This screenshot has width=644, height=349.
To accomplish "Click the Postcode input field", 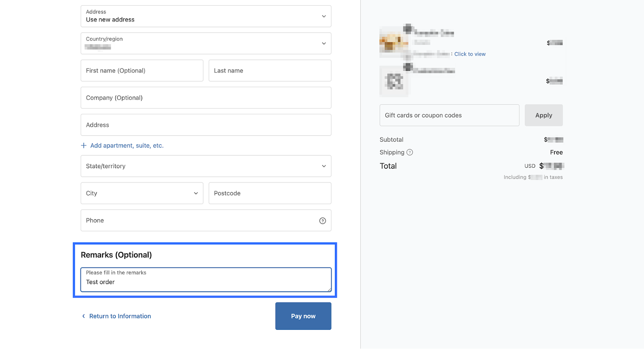I will (x=270, y=193).
